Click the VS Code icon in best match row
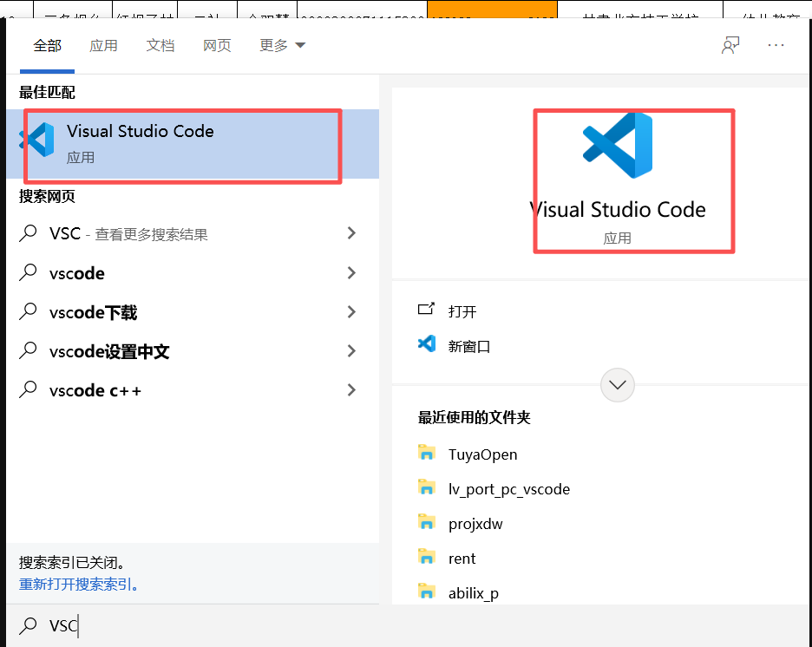Viewport: 812px width, 647px height. (x=36, y=140)
